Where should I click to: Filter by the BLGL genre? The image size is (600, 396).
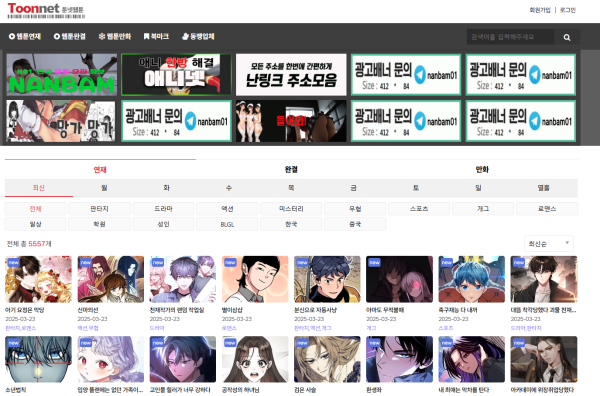click(227, 224)
